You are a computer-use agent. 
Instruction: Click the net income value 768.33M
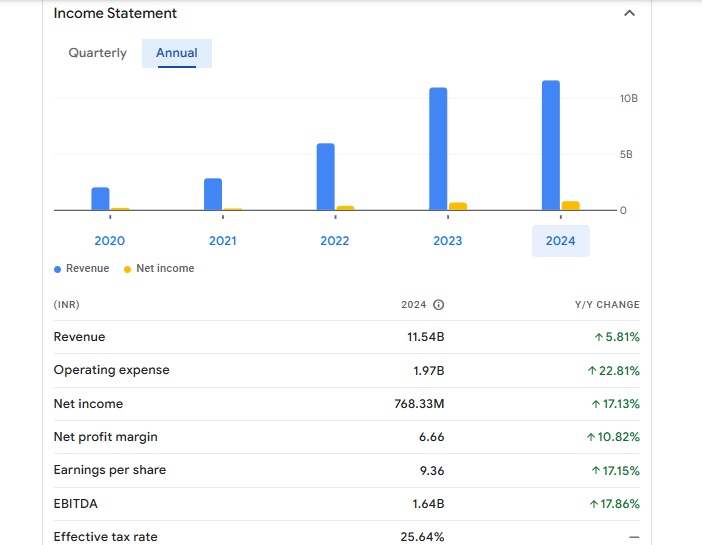(x=419, y=403)
